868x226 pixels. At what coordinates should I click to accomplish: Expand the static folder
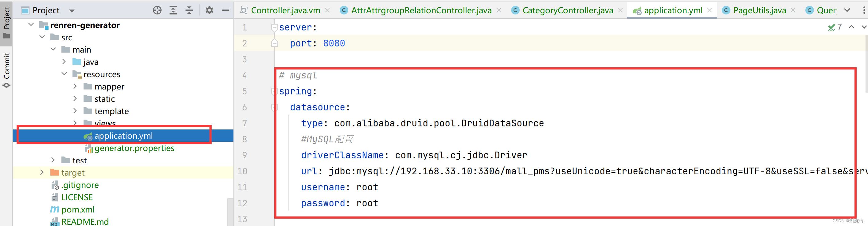pyautogui.click(x=75, y=98)
